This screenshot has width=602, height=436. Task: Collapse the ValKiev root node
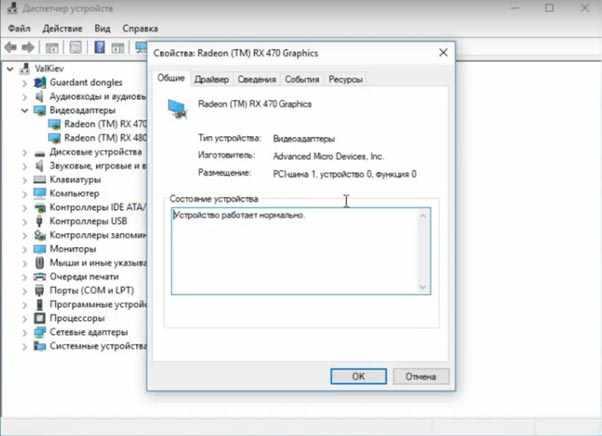(11, 68)
